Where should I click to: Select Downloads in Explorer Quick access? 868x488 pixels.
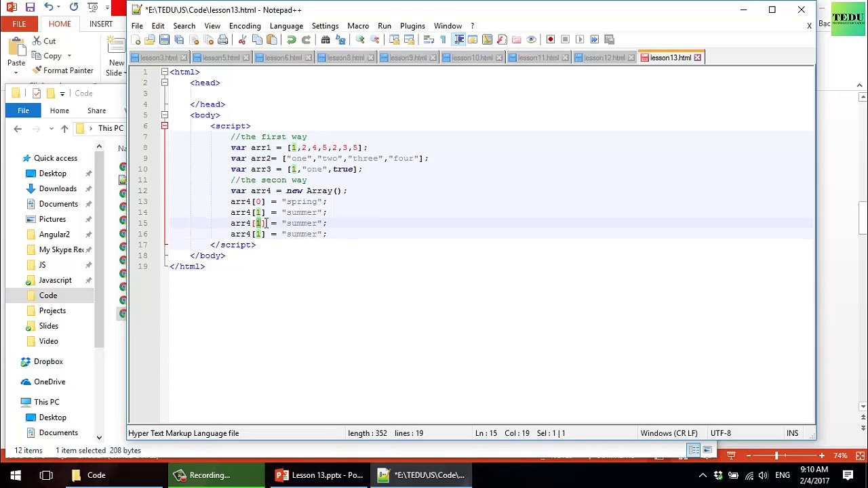58,188
